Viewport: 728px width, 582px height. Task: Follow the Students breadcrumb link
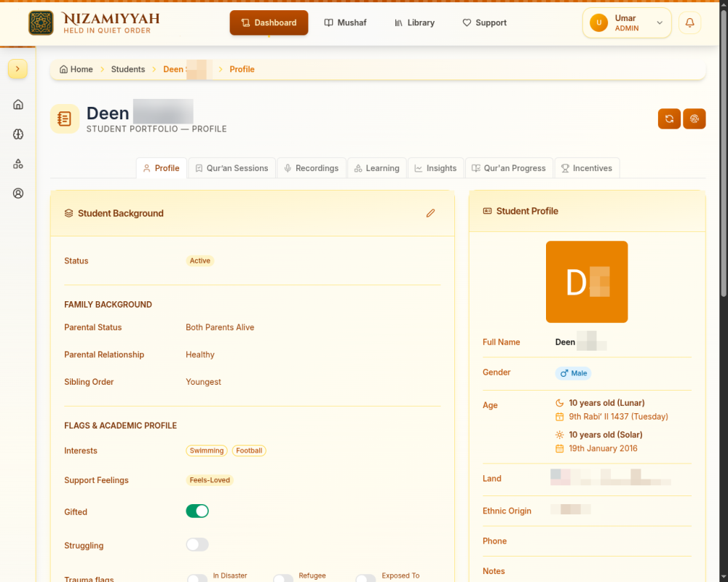pyautogui.click(x=127, y=69)
